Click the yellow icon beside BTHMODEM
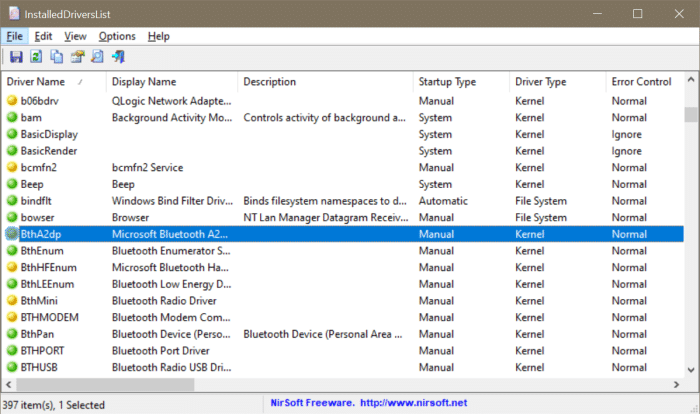The image size is (700, 414). coord(12,317)
